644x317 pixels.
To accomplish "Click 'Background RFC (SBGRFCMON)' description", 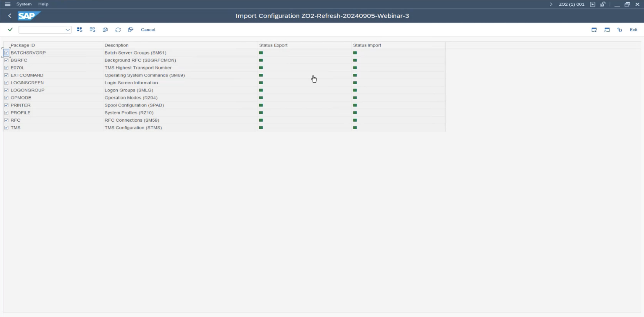I will [140, 60].
